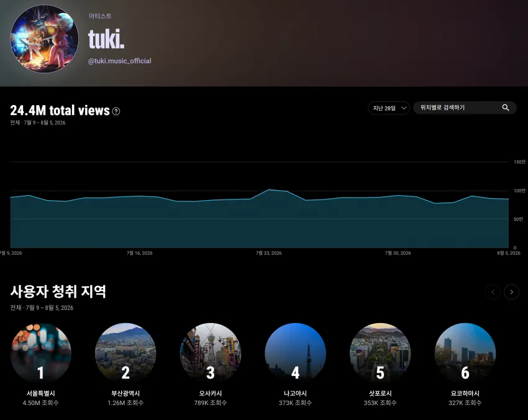Click the 아티스트 label above the artist name
This screenshot has width=528, height=420.
100,16
